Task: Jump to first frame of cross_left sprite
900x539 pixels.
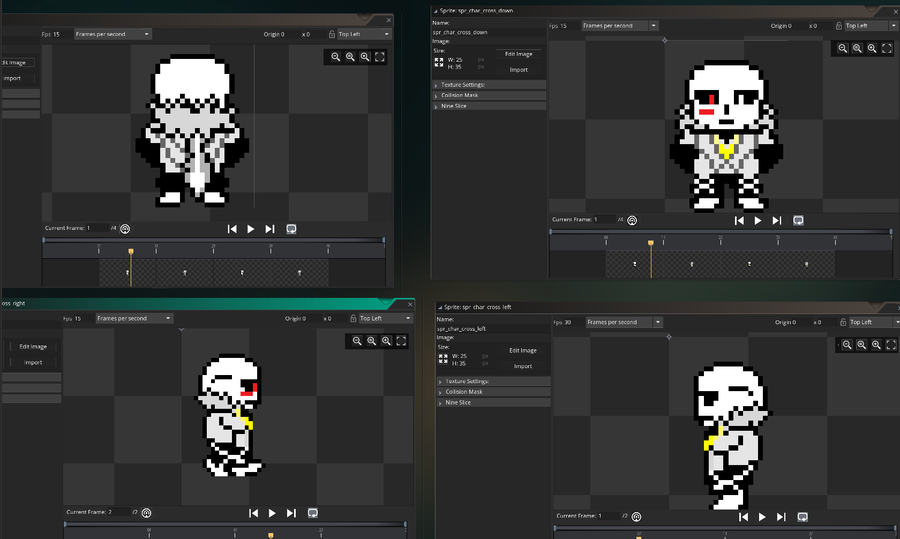Action: [743, 517]
